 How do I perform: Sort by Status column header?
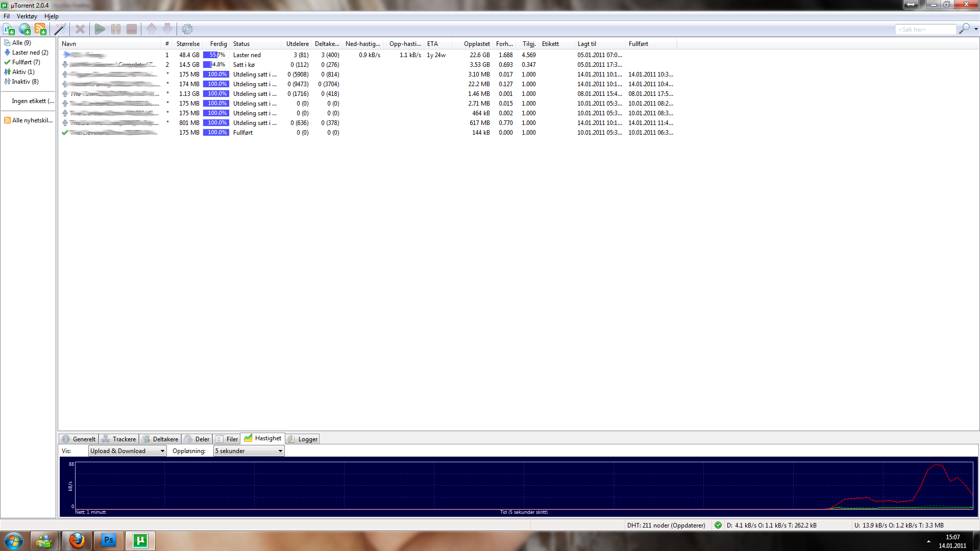point(255,44)
